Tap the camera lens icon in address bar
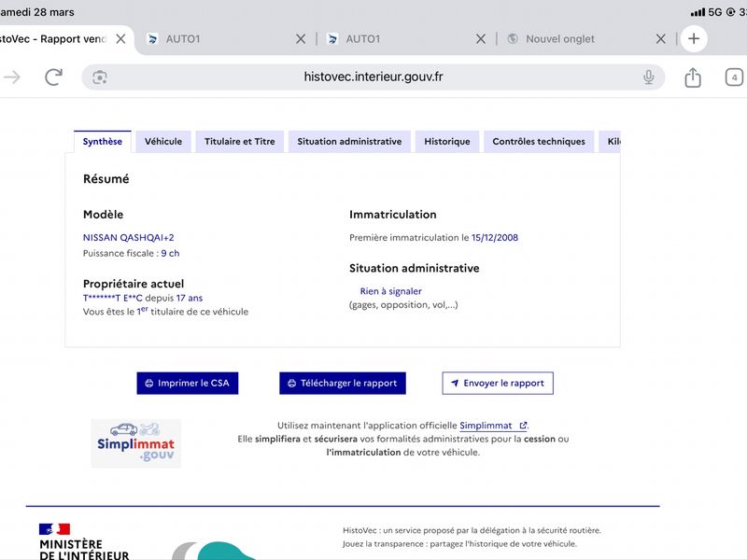The height and width of the screenshot is (560, 747). tap(100, 77)
